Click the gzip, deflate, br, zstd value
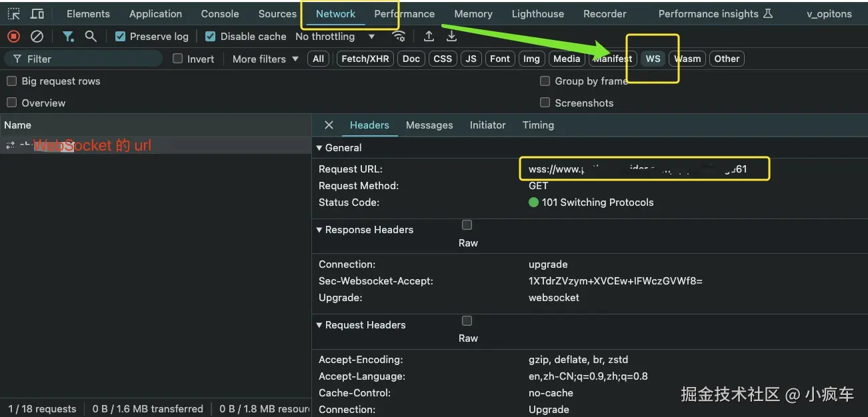The width and height of the screenshot is (868, 417). point(578,360)
